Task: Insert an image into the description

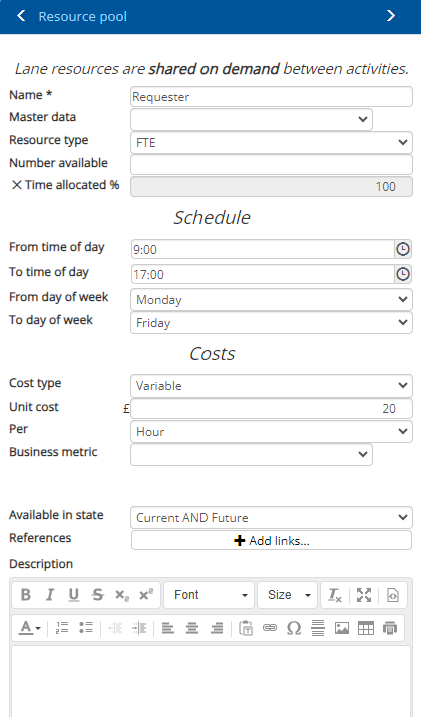Action: coord(342,628)
